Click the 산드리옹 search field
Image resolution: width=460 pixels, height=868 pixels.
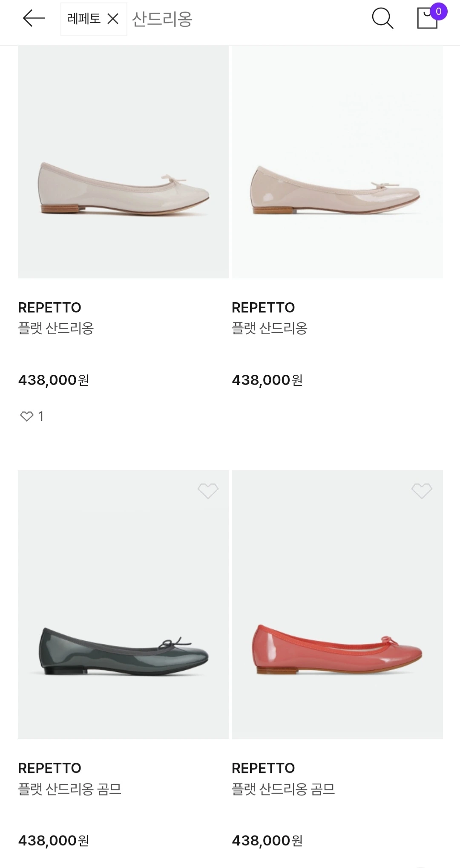coord(162,19)
